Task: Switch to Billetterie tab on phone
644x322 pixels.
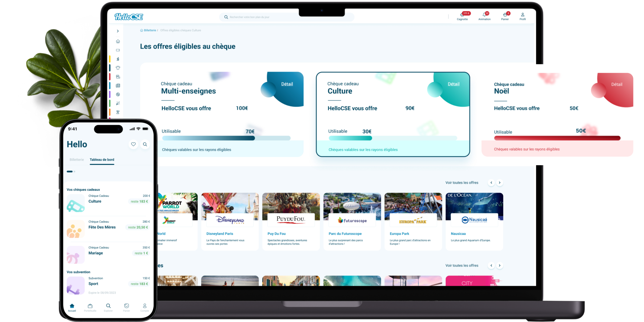Action: [77, 160]
